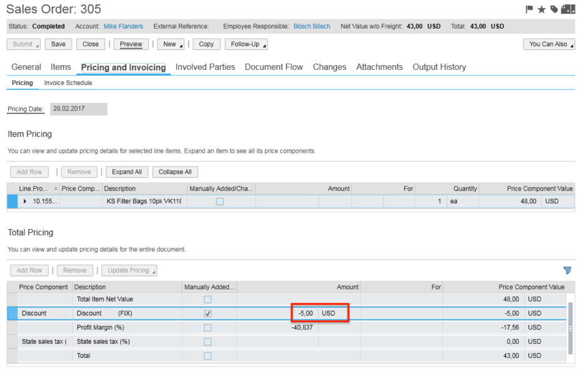588x371 pixels.
Task: Switch to the General tab
Action: [x=26, y=67]
